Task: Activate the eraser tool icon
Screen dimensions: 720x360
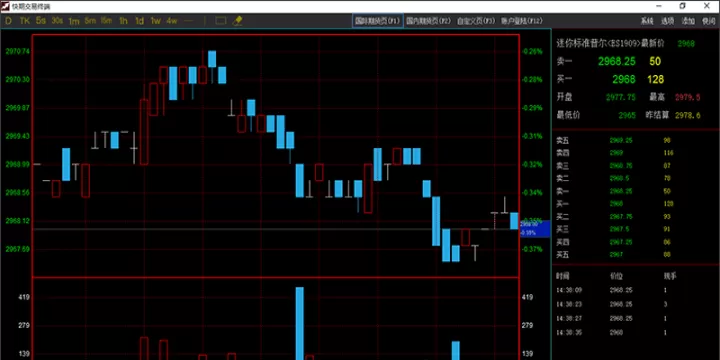Action: pyautogui.click(x=237, y=21)
